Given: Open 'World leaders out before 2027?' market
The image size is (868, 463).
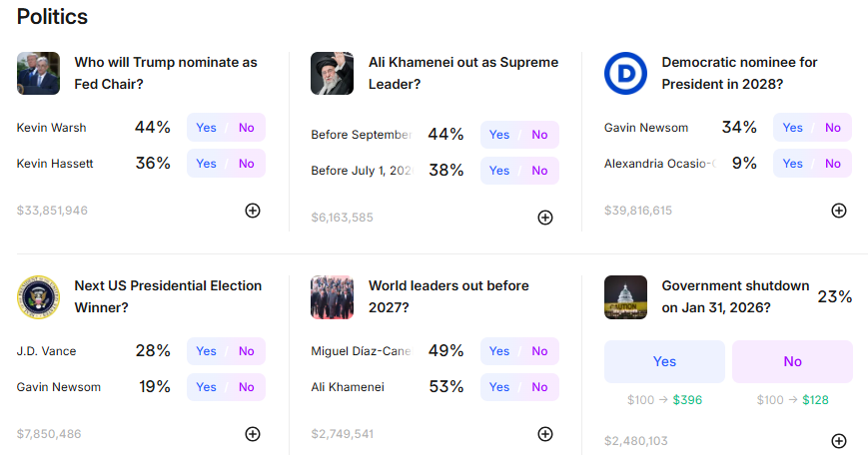Looking at the screenshot, I should pyautogui.click(x=448, y=296).
